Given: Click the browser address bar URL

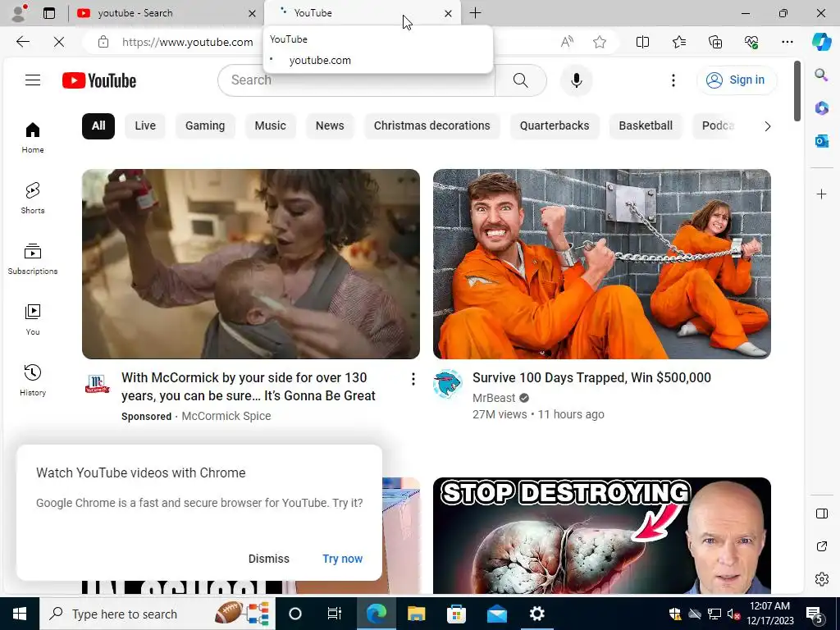Looking at the screenshot, I should (188, 42).
